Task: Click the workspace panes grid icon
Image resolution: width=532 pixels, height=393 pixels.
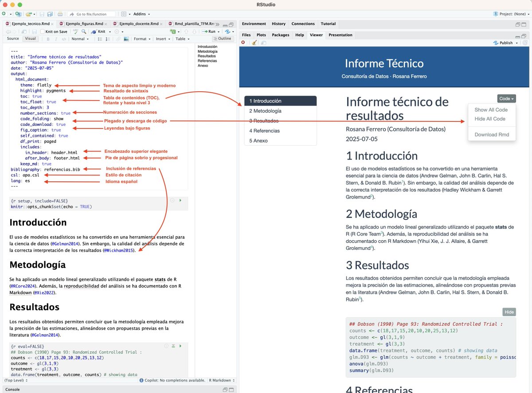Action: pos(124,14)
